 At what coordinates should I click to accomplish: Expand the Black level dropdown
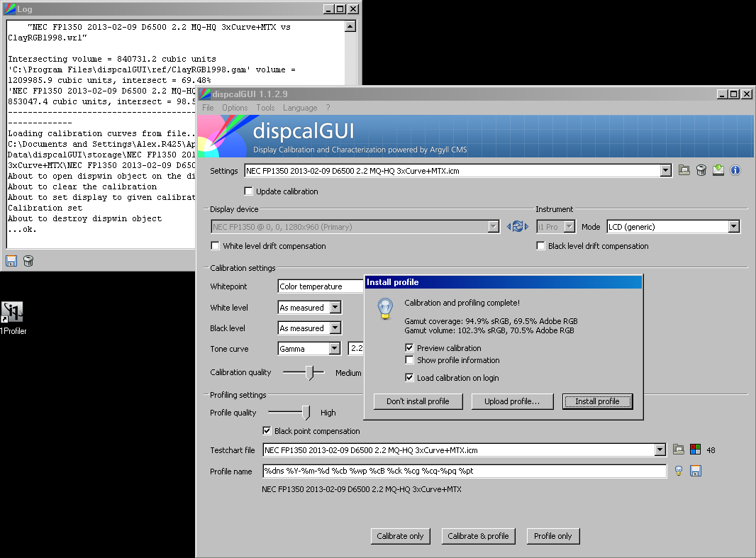click(x=335, y=328)
